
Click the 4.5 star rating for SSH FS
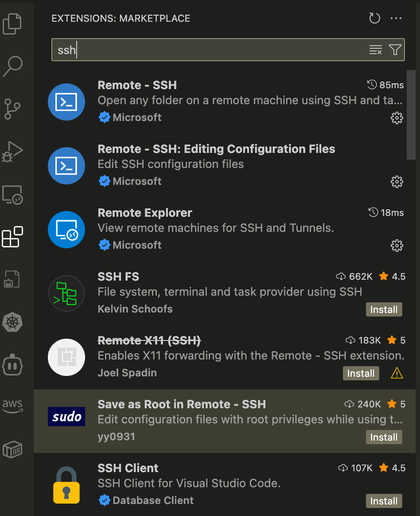392,277
